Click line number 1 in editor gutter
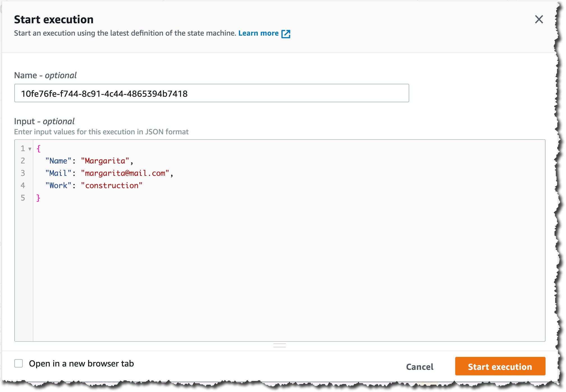The width and height of the screenshot is (566, 392). pyautogui.click(x=23, y=148)
